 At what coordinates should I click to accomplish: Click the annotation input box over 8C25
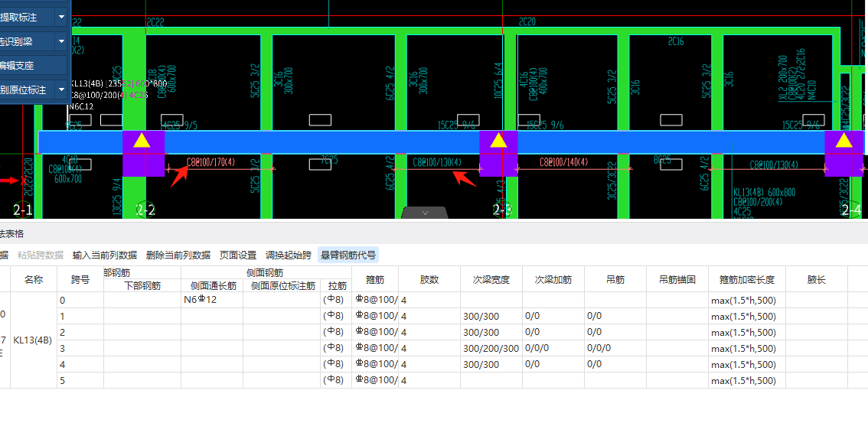click(x=671, y=164)
